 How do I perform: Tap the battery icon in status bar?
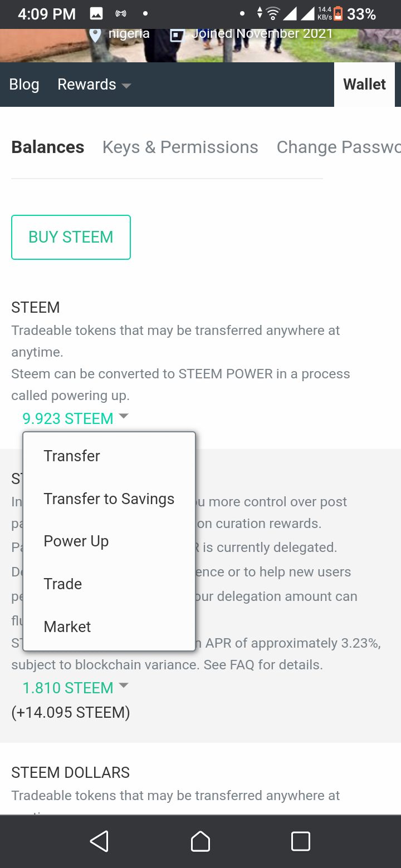(x=338, y=14)
